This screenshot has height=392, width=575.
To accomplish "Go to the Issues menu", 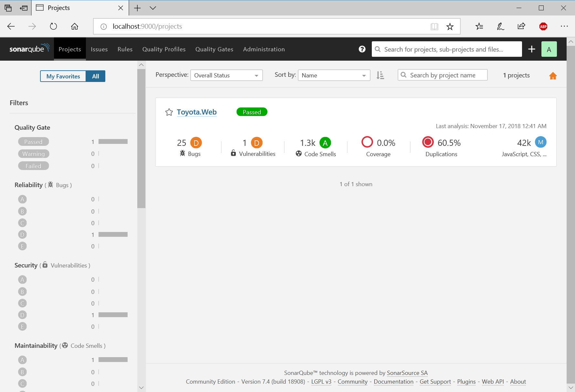I will click(99, 49).
